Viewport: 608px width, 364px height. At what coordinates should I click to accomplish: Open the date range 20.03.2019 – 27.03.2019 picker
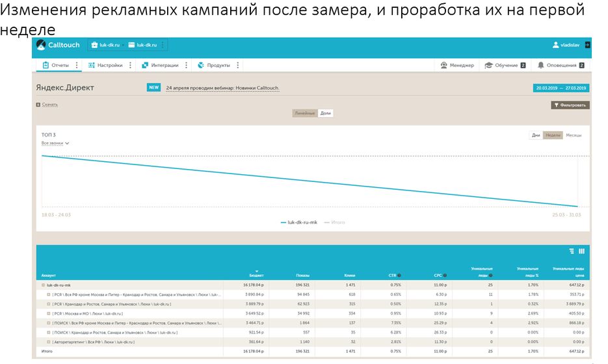pos(561,88)
